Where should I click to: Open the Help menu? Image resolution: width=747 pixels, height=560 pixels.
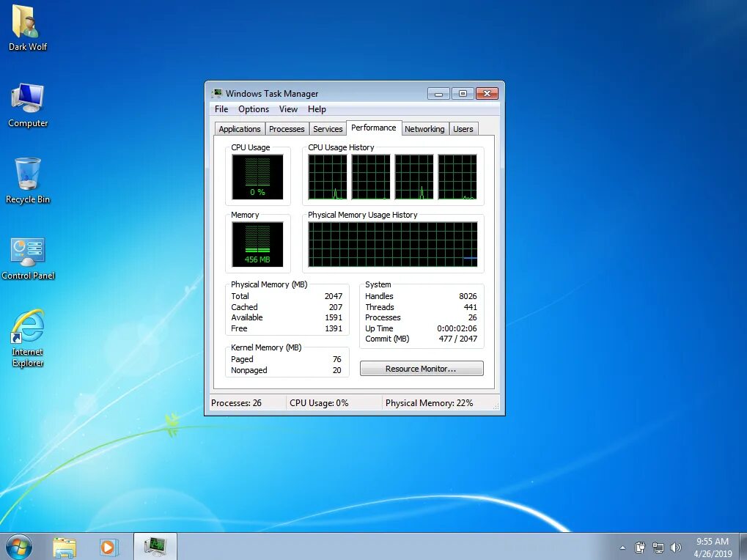317,109
